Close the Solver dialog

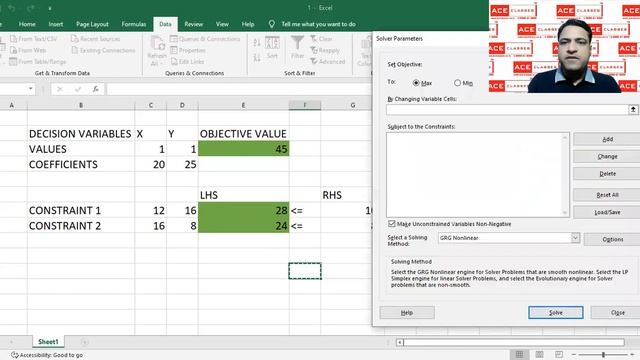pyautogui.click(x=616, y=312)
